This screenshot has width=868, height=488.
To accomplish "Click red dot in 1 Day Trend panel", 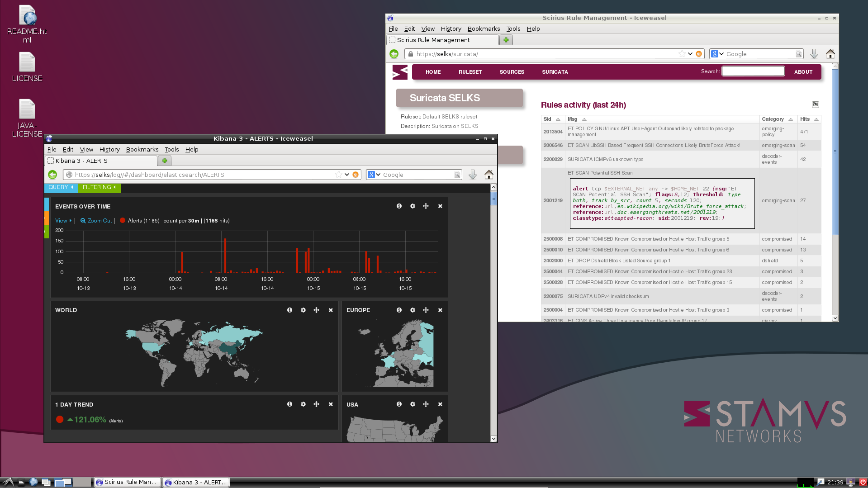I will pyautogui.click(x=59, y=419).
